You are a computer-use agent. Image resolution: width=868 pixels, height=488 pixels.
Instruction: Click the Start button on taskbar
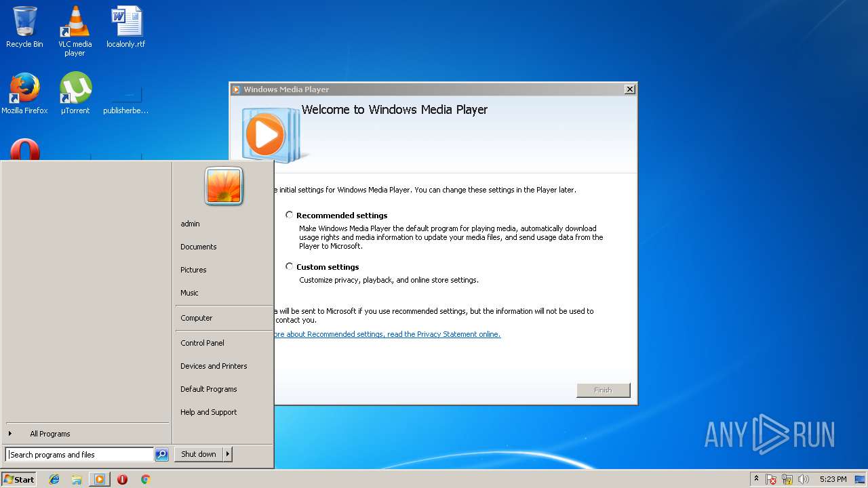point(19,479)
